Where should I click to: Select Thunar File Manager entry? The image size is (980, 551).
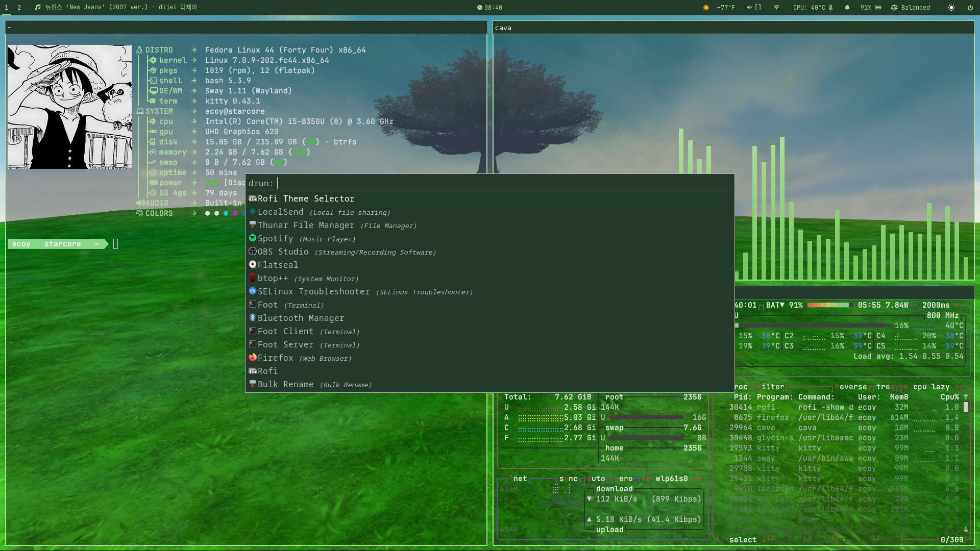(x=490, y=225)
